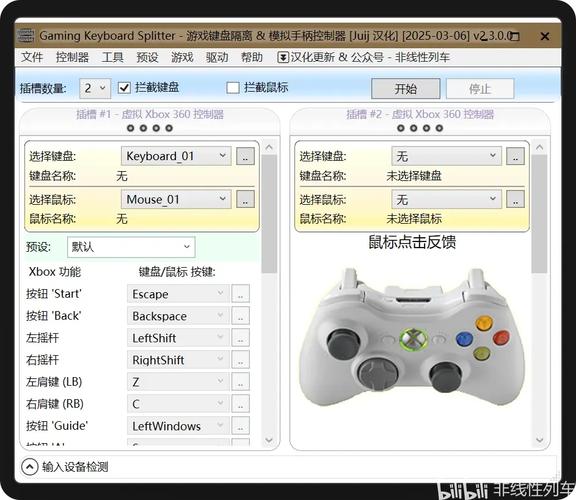Click browse button beside Keyboard_01 dropdown
Image resolution: width=576 pixels, height=500 pixels.
(x=245, y=156)
